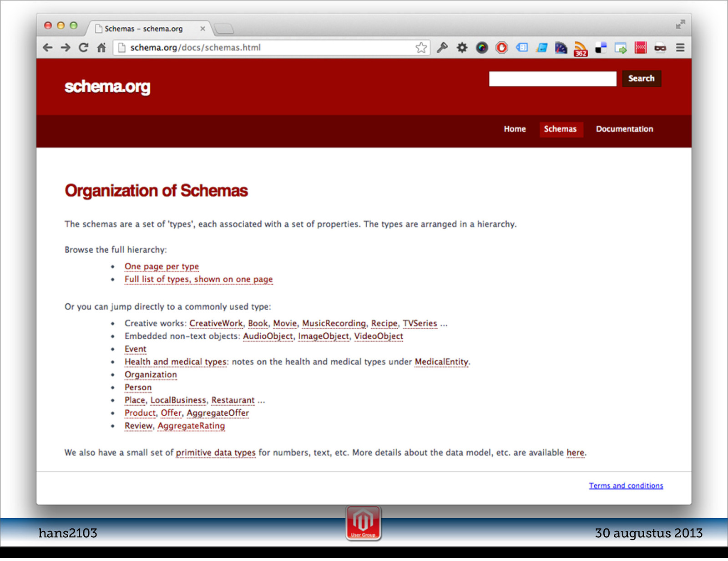Click the Search button
This screenshot has width=728, height=561.
[x=642, y=79]
